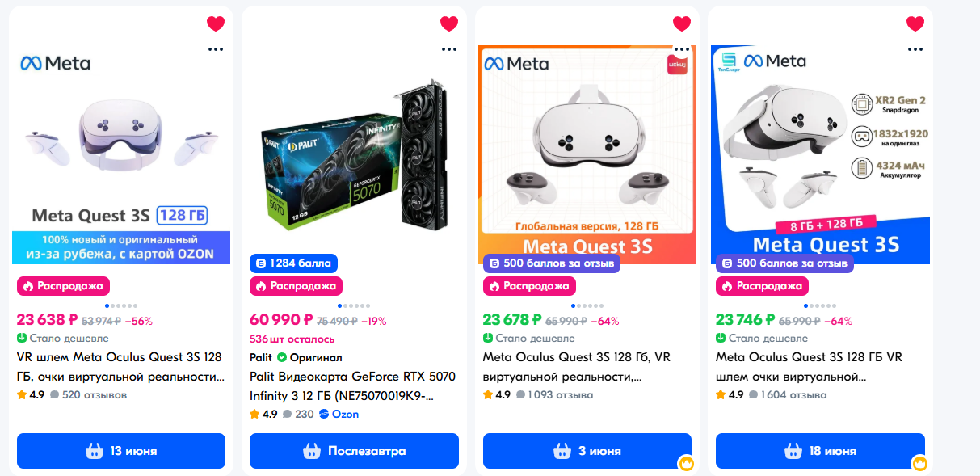This screenshot has width=980, height=476.
Task: Expand three-dots menu on 23 678 ₽ Quest card
Action: 682,49
